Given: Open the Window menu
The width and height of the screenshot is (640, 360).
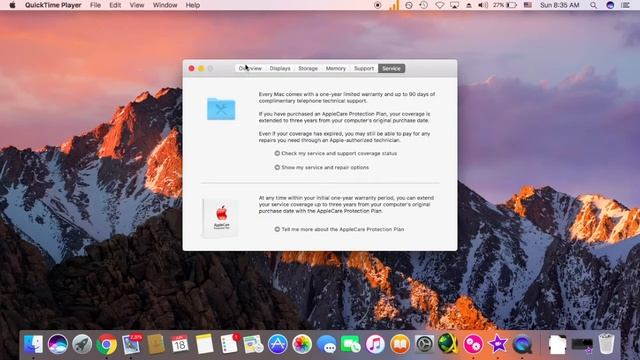Looking at the screenshot, I should [165, 5].
